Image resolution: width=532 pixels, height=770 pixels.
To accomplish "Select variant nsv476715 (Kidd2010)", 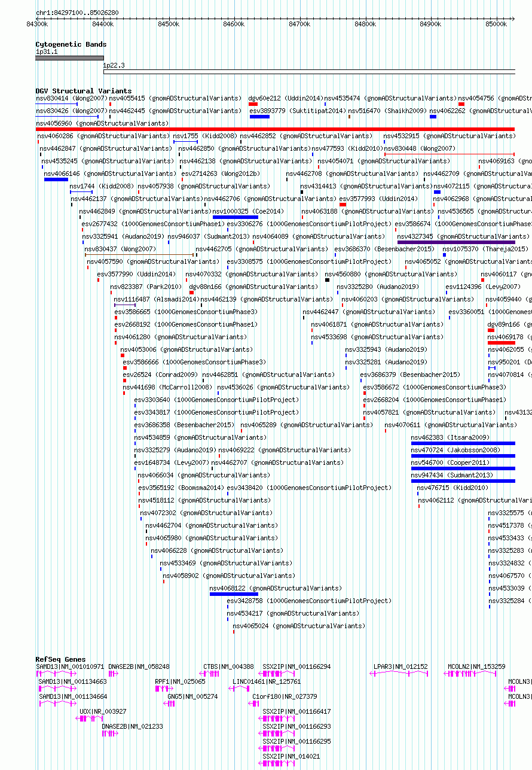I will [x=452, y=488].
